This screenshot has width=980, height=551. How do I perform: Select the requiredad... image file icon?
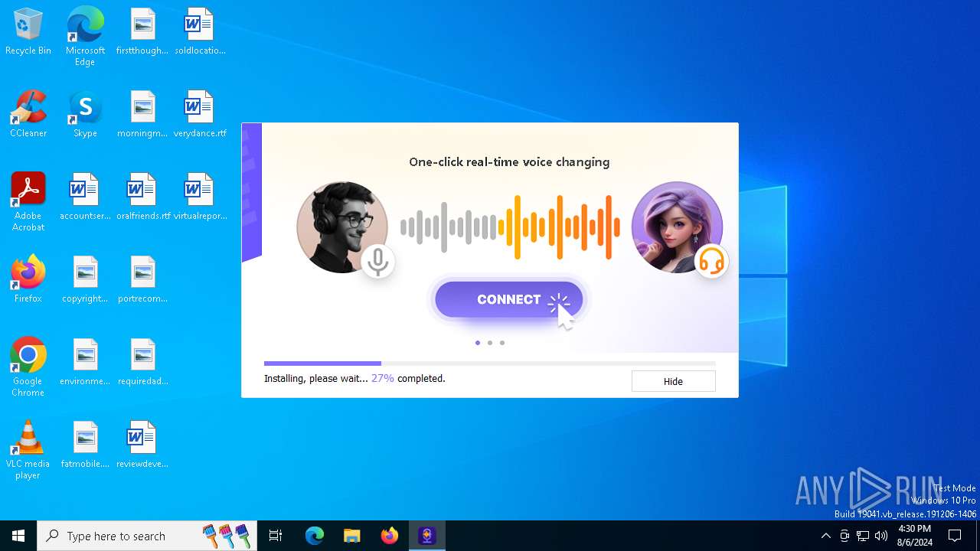[142, 362]
